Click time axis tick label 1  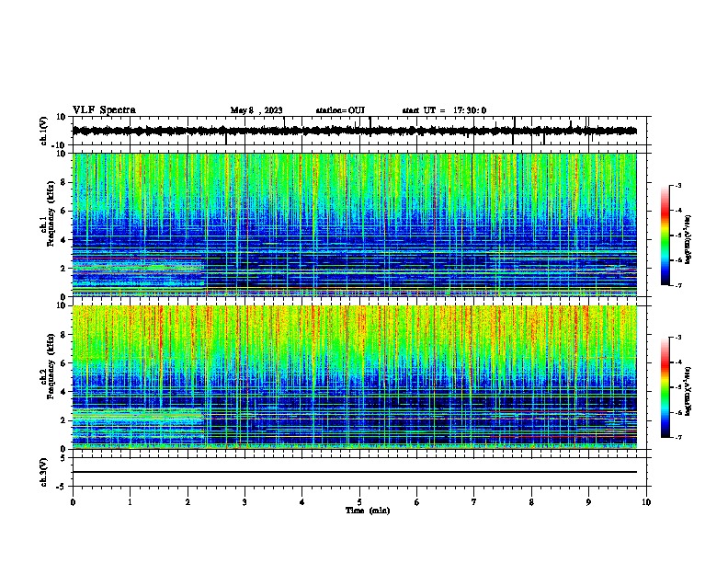pos(130,502)
